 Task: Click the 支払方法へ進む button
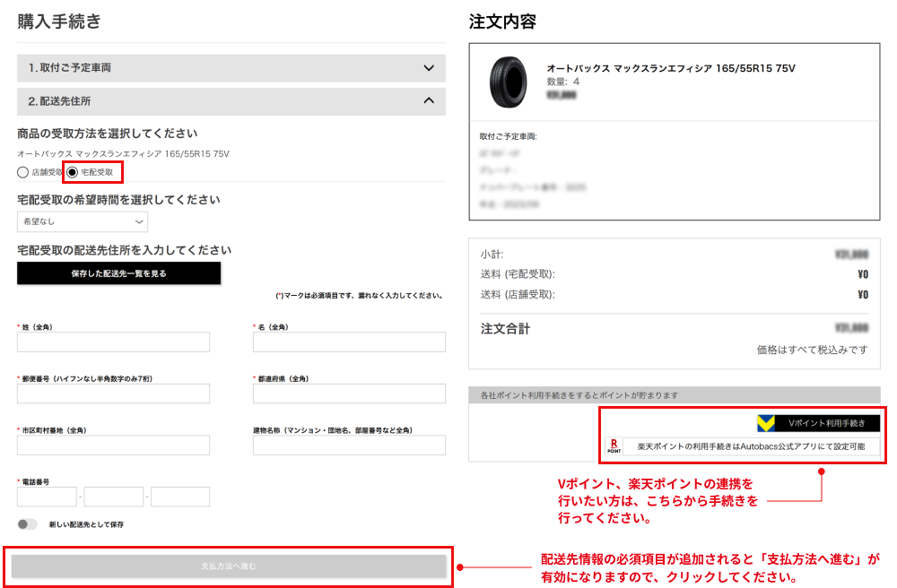229,566
